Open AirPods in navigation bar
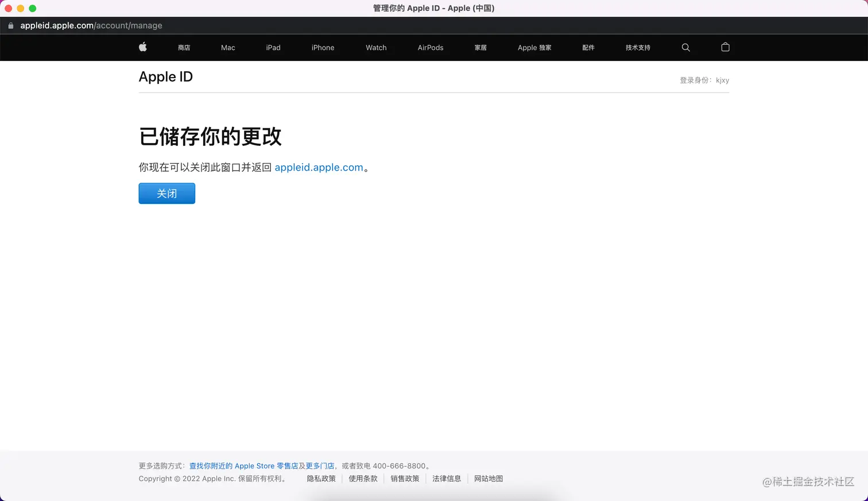868x501 pixels. [431, 48]
